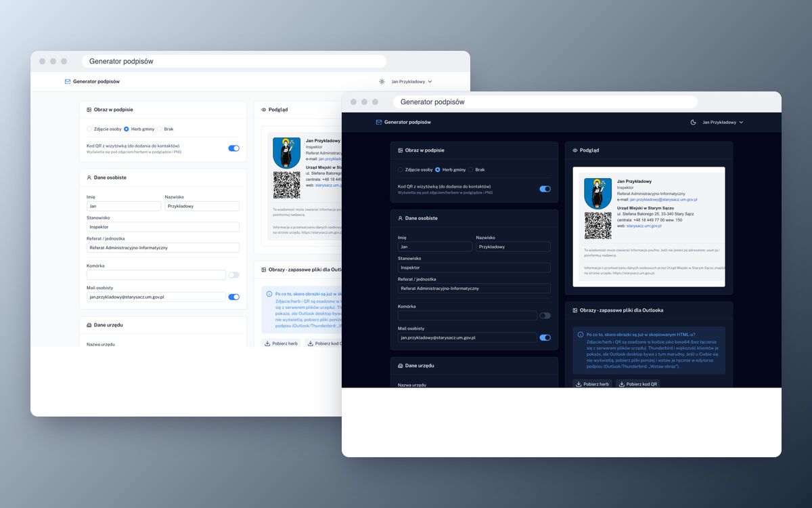Toggle the QR code vCard switch in dark window

pos(545,189)
